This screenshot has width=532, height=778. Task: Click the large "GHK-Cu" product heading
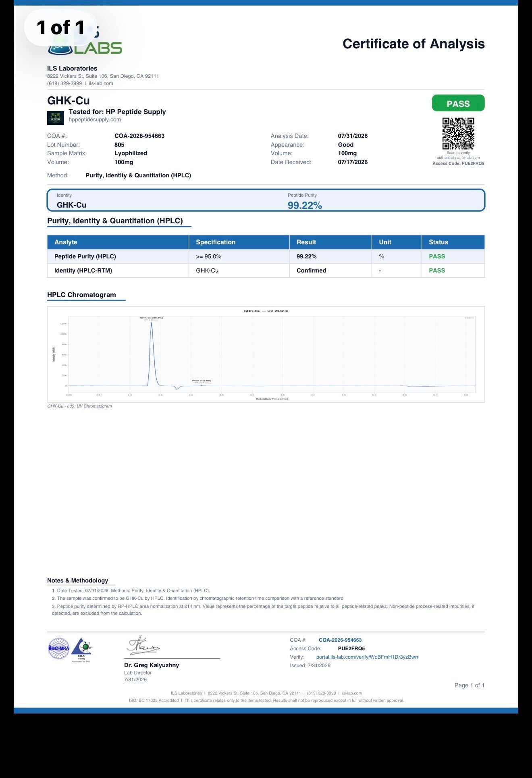69,100
